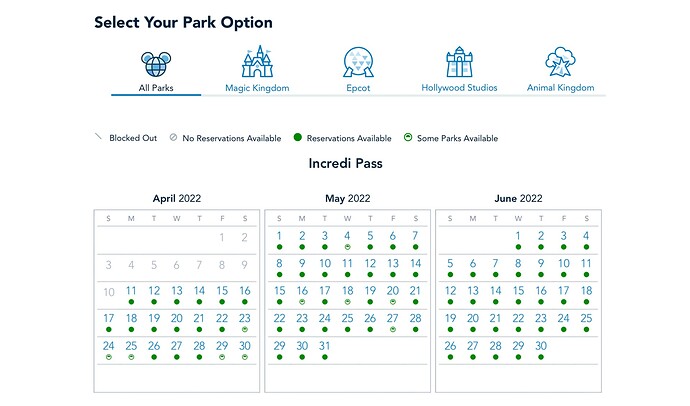The width and height of the screenshot is (690, 406).
Task: Select April 11 in the calendar
Action: point(131,291)
